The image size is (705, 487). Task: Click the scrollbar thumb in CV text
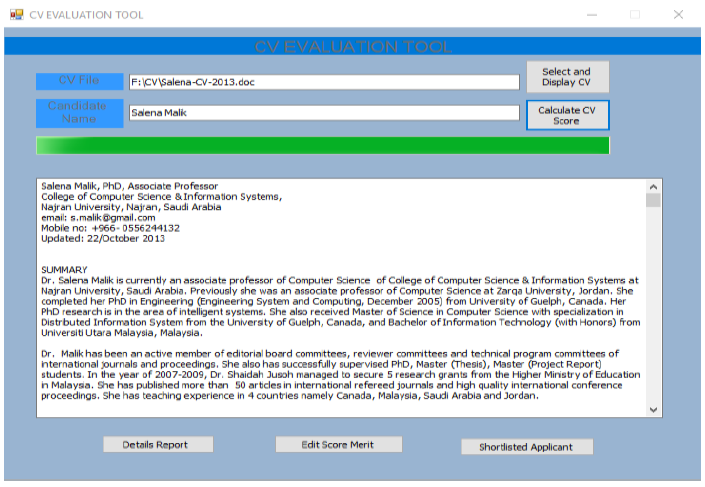pyautogui.click(x=653, y=200)
